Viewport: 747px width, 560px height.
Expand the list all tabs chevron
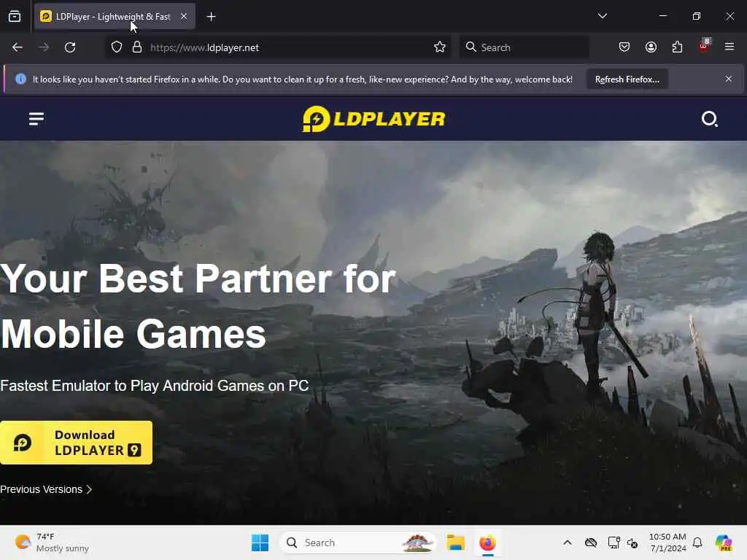(602, 16)
